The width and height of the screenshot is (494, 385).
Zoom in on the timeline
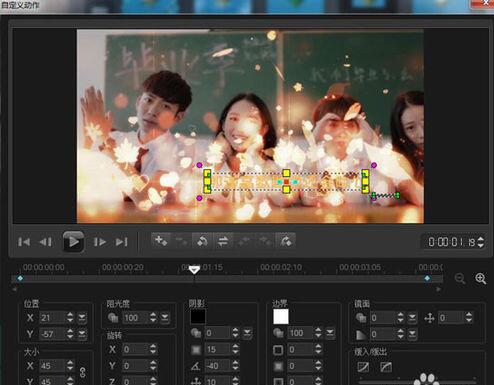[481, 278]
